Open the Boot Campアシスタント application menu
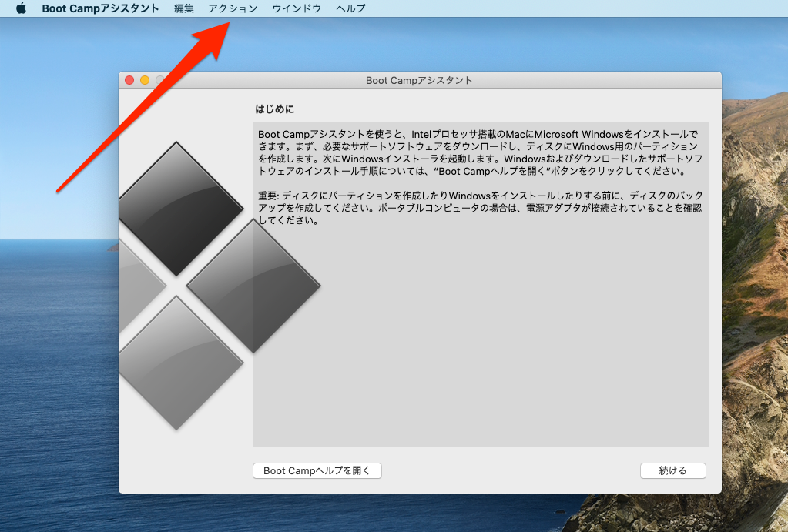The height and width of the screenshot is (532, 788). [x=100, y=8]
